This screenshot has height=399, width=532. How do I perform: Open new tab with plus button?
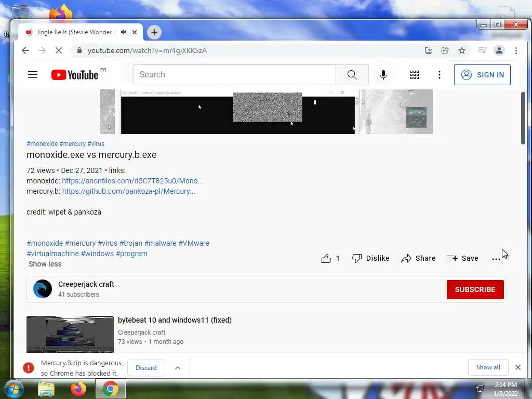click(154, 32)
